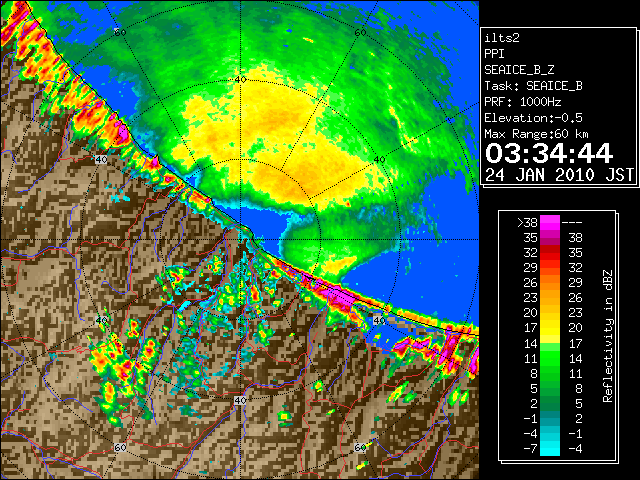The height and width of the screenshot is (480, 640).
Task: Click the '>38' legend label
Action: click(527, 222)
